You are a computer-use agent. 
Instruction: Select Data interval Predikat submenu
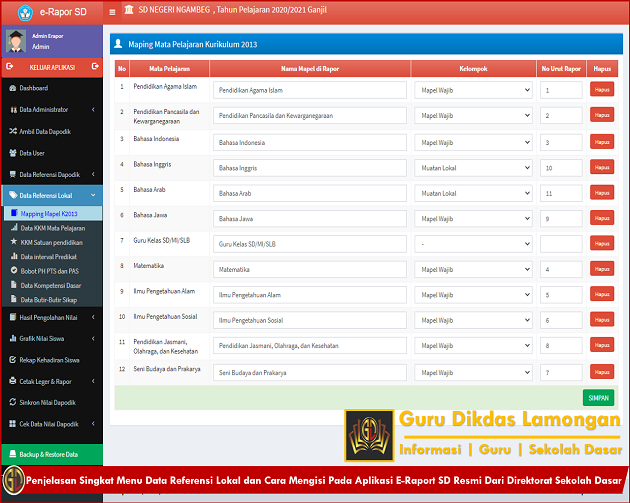[x=53, y=257]
